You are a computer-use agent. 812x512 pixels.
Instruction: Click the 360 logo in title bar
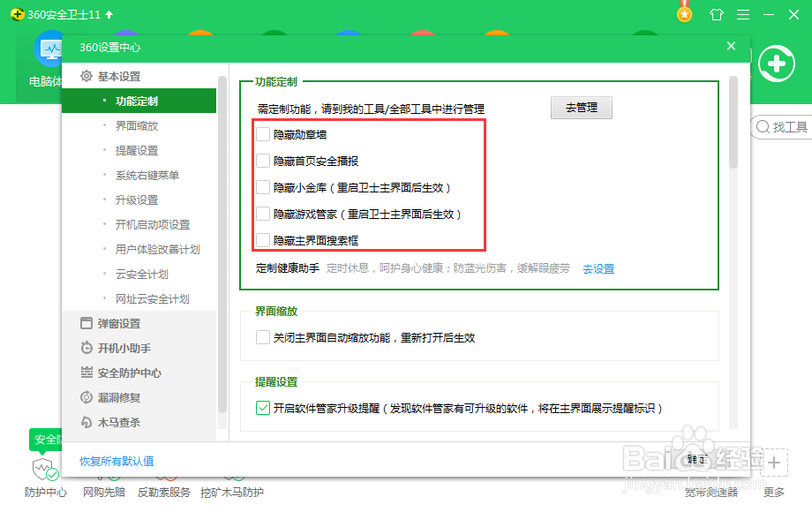(17, 14)
